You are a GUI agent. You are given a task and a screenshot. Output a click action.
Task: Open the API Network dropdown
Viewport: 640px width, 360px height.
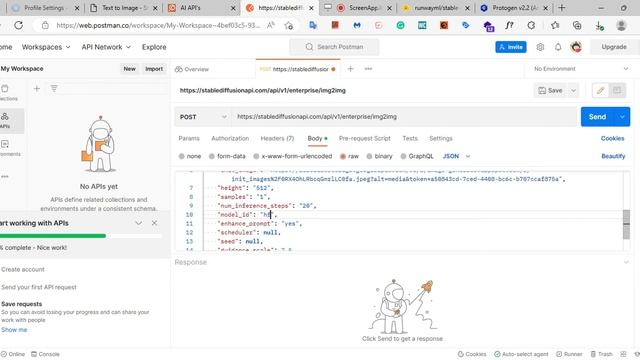(106, 47)
